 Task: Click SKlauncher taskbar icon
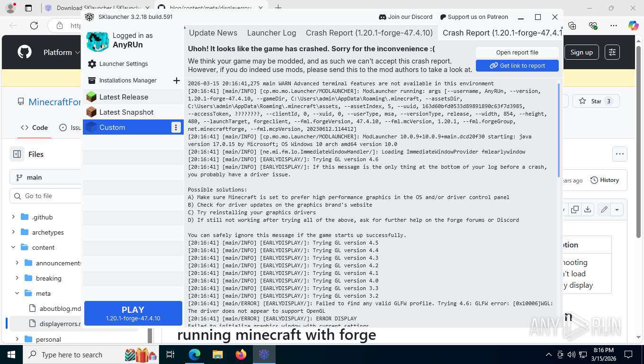[264, 355]
